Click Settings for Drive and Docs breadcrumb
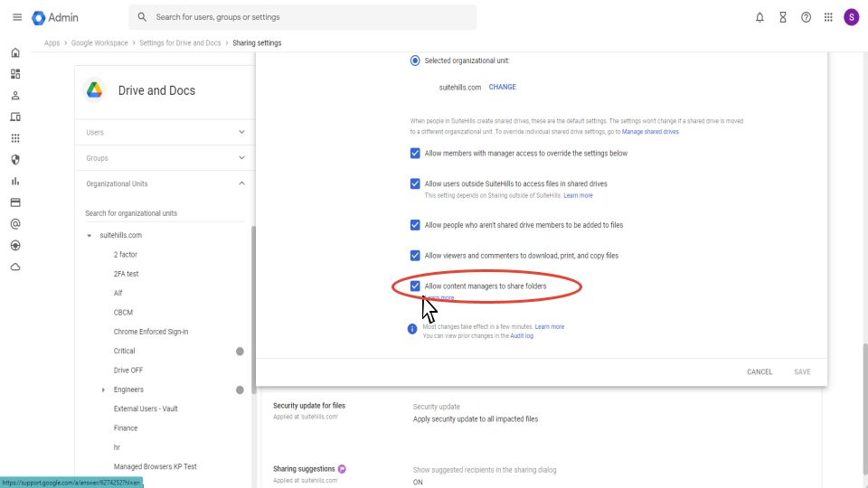Image resolution: width=868 pixels, height=488 pixels. [180, 43]
